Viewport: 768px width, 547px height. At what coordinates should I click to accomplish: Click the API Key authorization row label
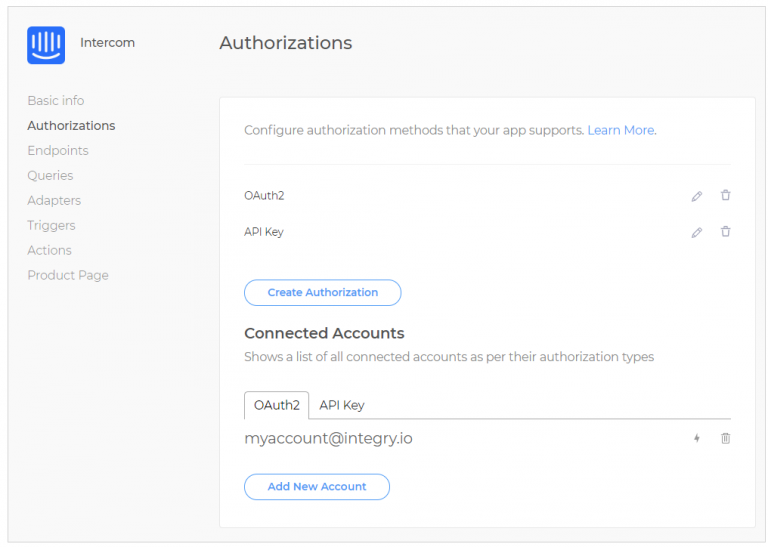coord(264,232)
